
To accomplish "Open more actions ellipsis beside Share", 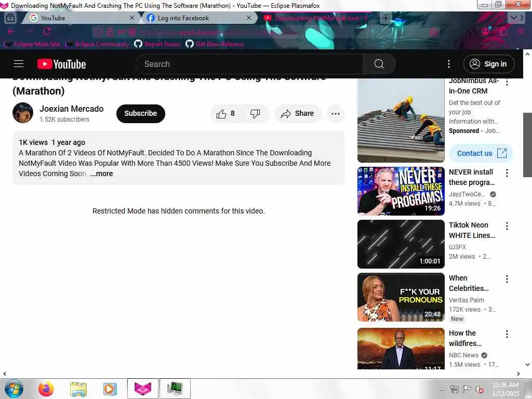I will (335, 114).
